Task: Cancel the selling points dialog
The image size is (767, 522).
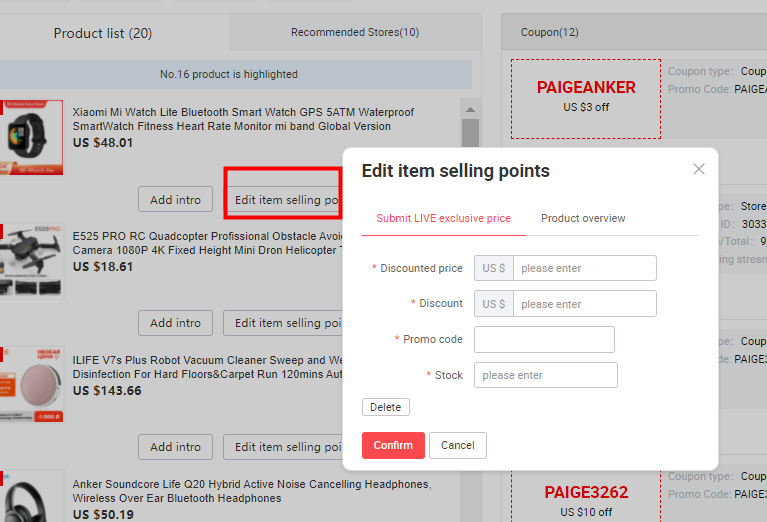Action: [x=458, y=445]
